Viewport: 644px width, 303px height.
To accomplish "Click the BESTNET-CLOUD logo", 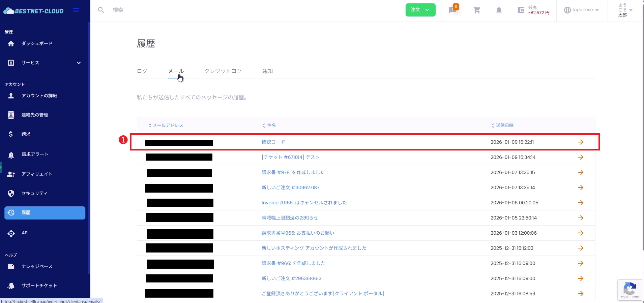I will 34,11.
